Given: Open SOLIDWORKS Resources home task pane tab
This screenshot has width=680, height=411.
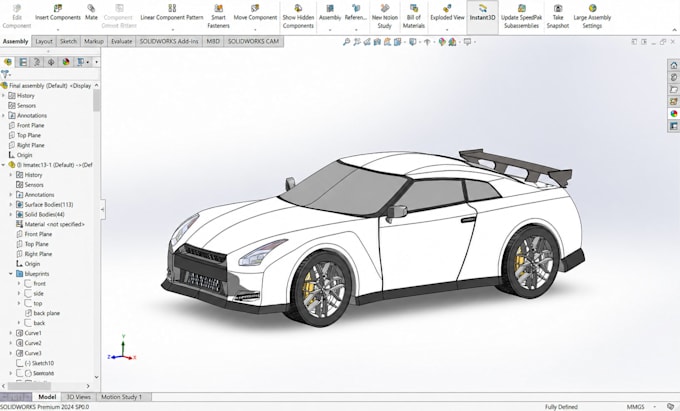Looking at the screenshot, I should coord(673,65).
